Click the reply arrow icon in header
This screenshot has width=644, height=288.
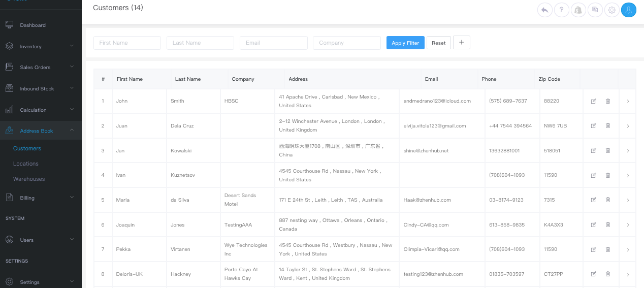point(545,10)
